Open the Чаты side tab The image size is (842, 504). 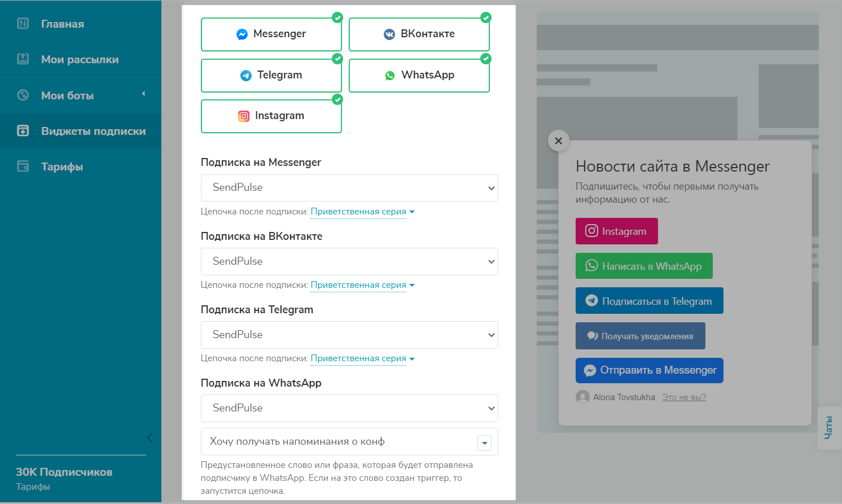[x=829, y=428]
